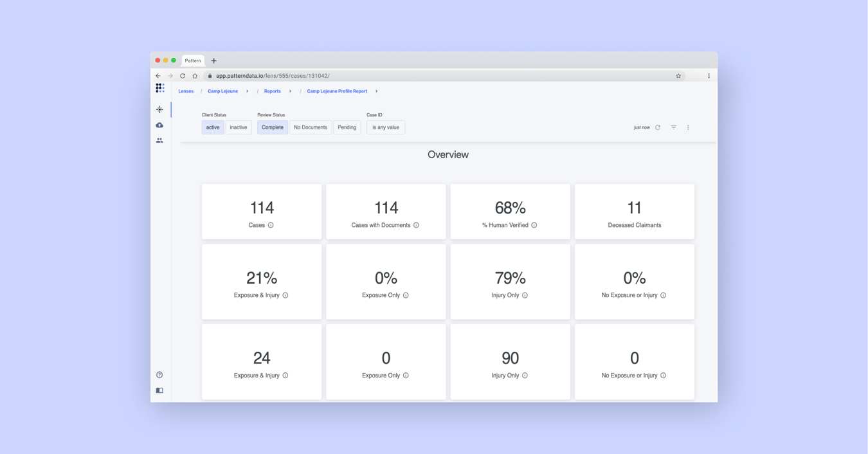868x454 pixels.
Task: Select the Pattern browser tab
Action: coord(193,61)
